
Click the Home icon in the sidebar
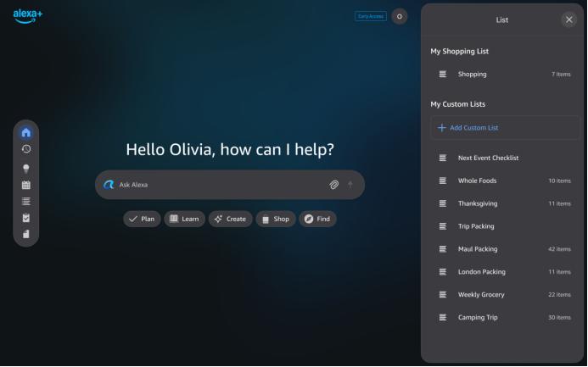click(x=26, y=132)
